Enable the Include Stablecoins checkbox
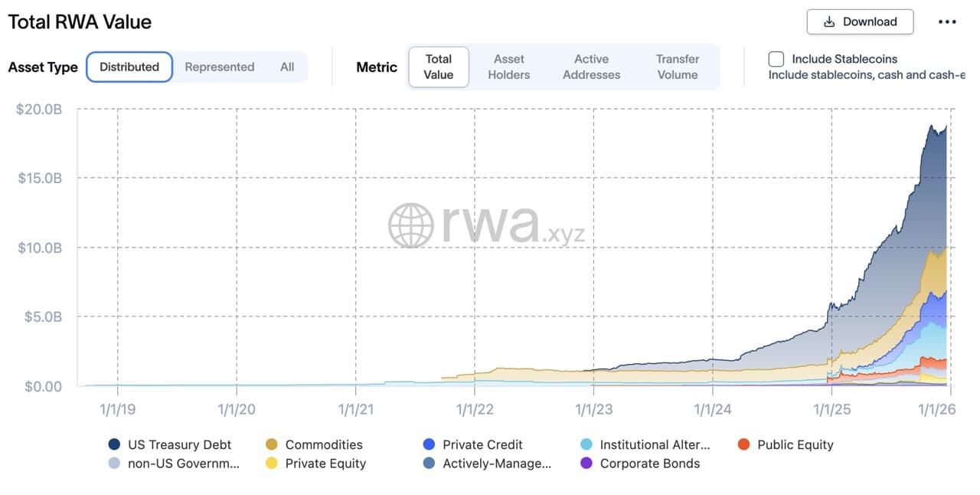 (776, 59)
